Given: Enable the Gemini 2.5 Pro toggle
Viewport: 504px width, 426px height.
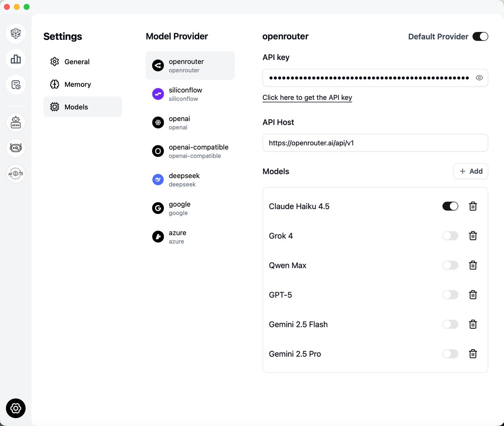Looking at the screenshot, I should click(x=450, y=354).
